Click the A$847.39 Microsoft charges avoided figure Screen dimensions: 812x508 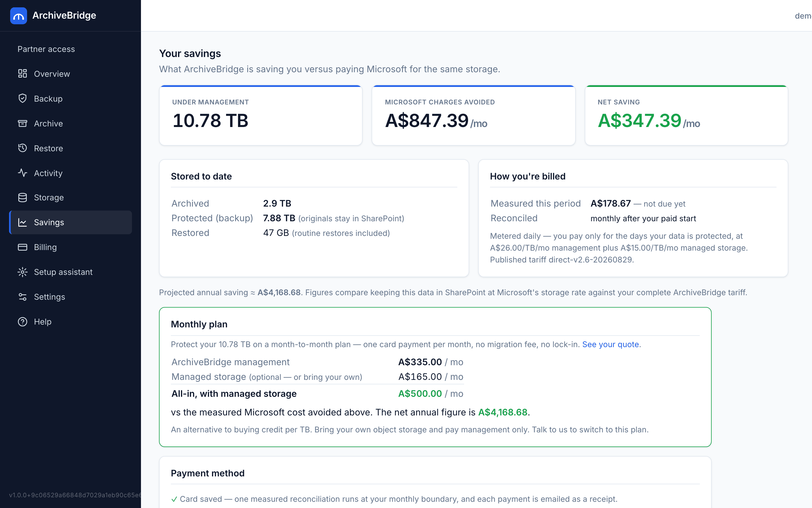tap(427, 120)
